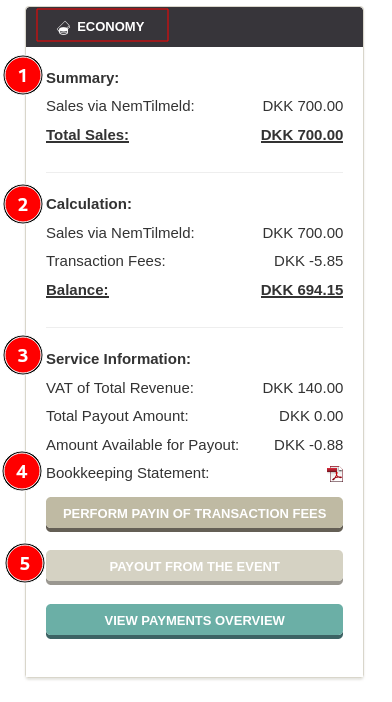Viewport: 392px width, 702px height.
Task: Click Amount Available for Payout value
Action: [x=309, y=445]
